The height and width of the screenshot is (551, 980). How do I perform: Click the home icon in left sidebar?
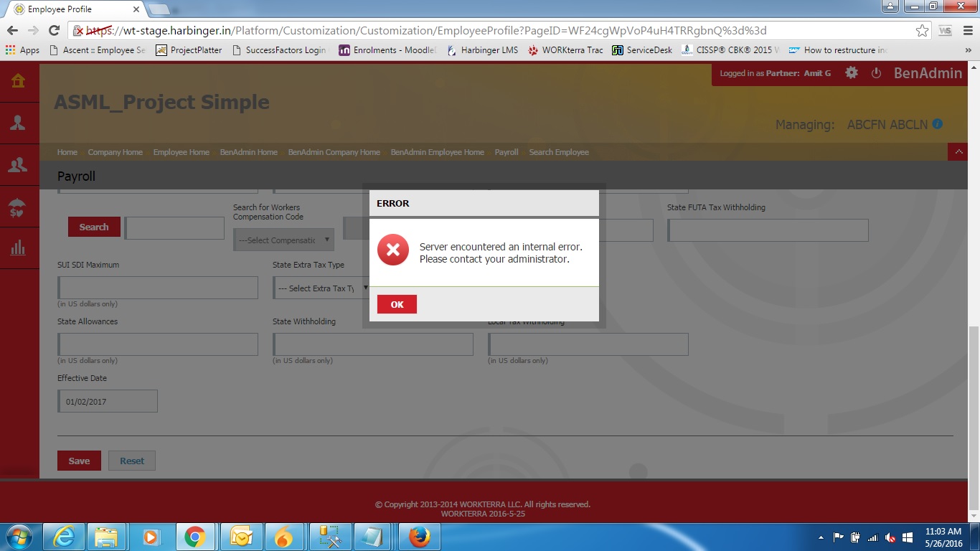(x=19, y=80)
